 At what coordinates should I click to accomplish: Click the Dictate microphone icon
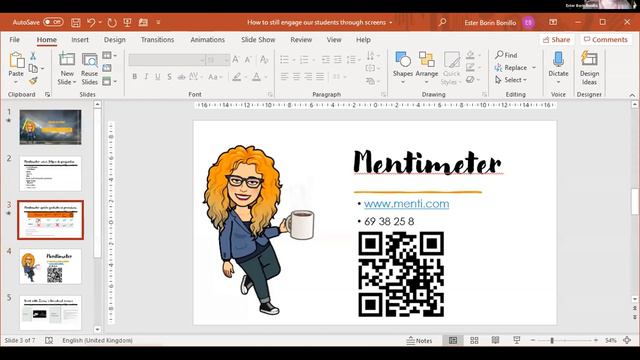[558, 60]
